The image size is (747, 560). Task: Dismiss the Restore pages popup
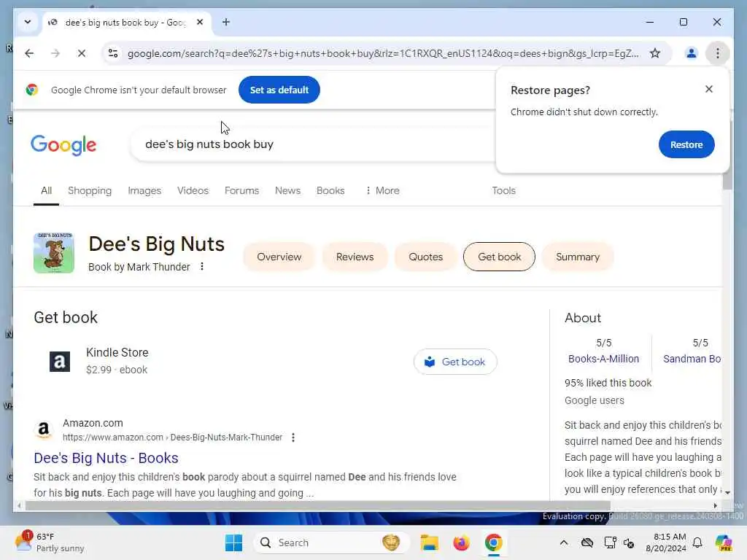tap(709, 89)
